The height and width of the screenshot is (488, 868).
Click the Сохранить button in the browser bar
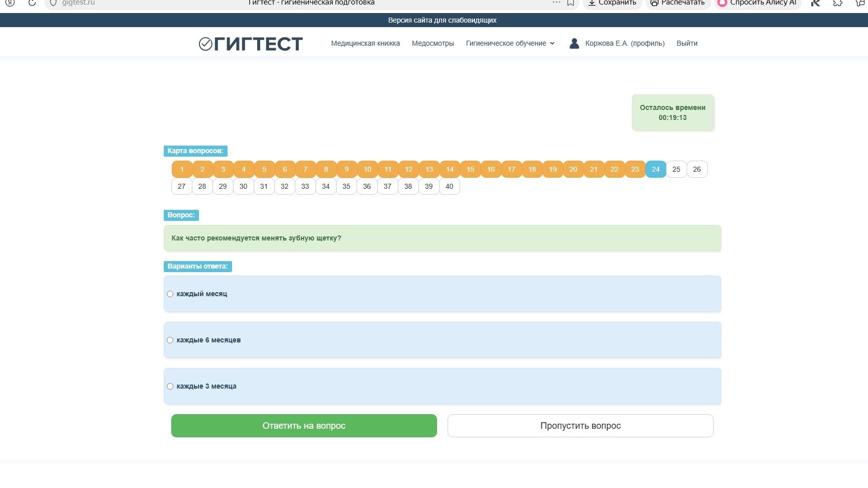coord(612,3)
